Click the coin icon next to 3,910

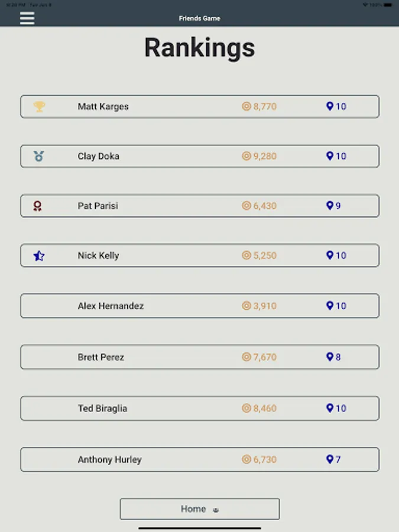(246, 306)
